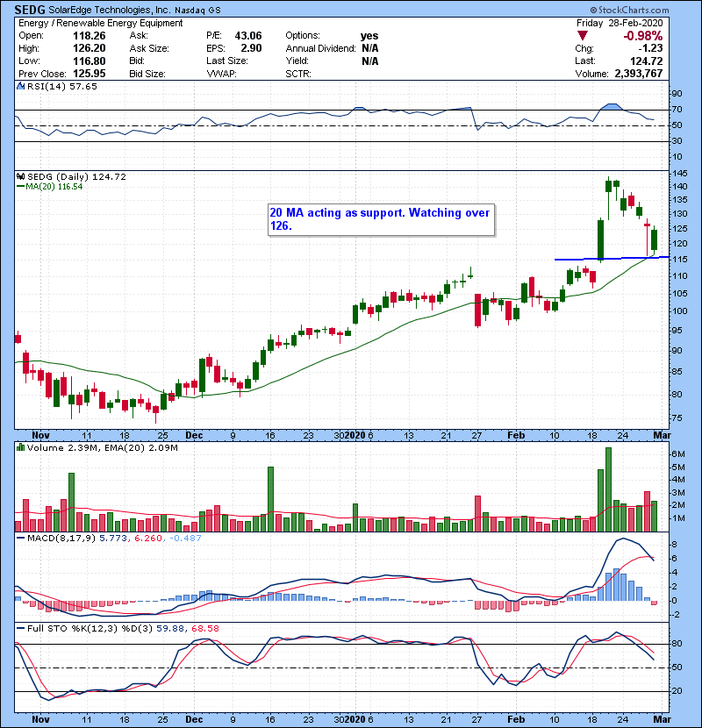The width and height of the screenshot is (702, 728).
Task: Click the volume bars icon beside Volume label
Action: tap(20, 447)
